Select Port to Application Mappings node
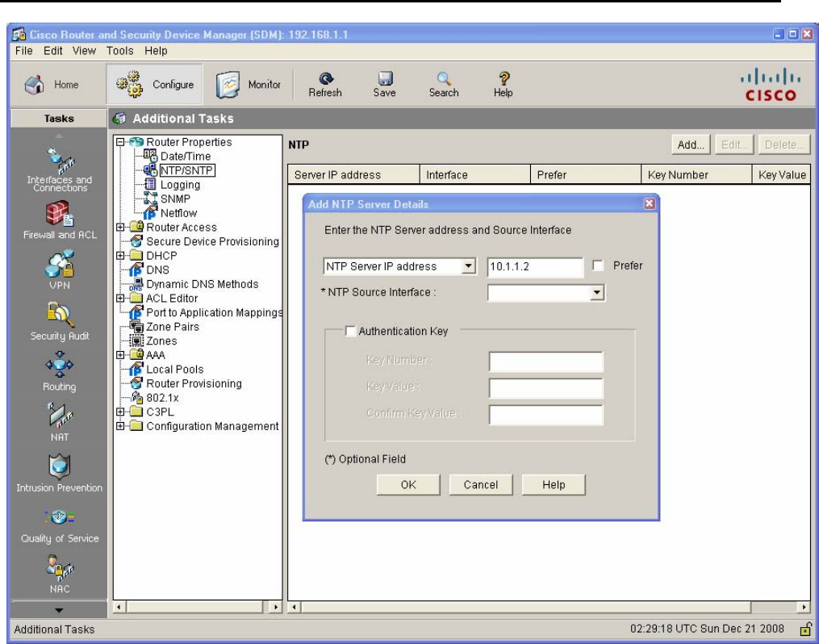The width and height of the screenshot is (819, 644). pyautogui.click(x=214, y=312)
